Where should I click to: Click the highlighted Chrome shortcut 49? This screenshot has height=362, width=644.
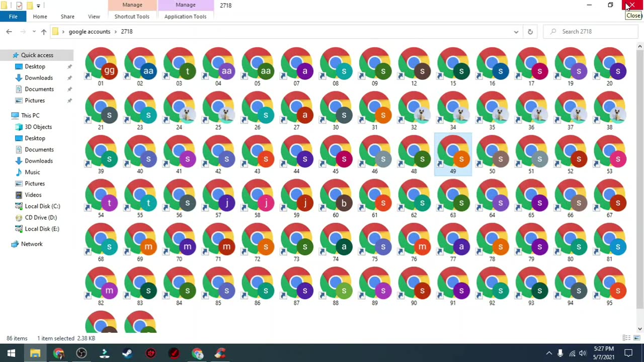pyautogui.click(x=453, y=154)
